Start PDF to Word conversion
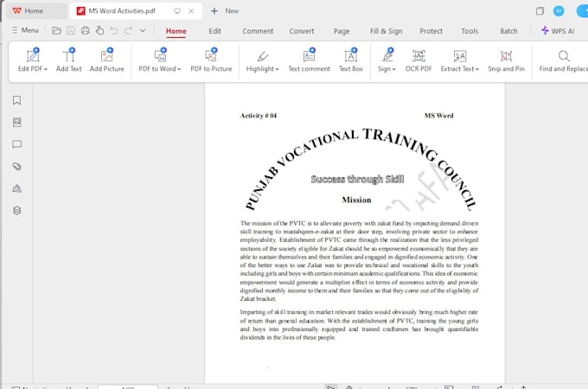This screenshot has width=588, height=389. [160, 61]
